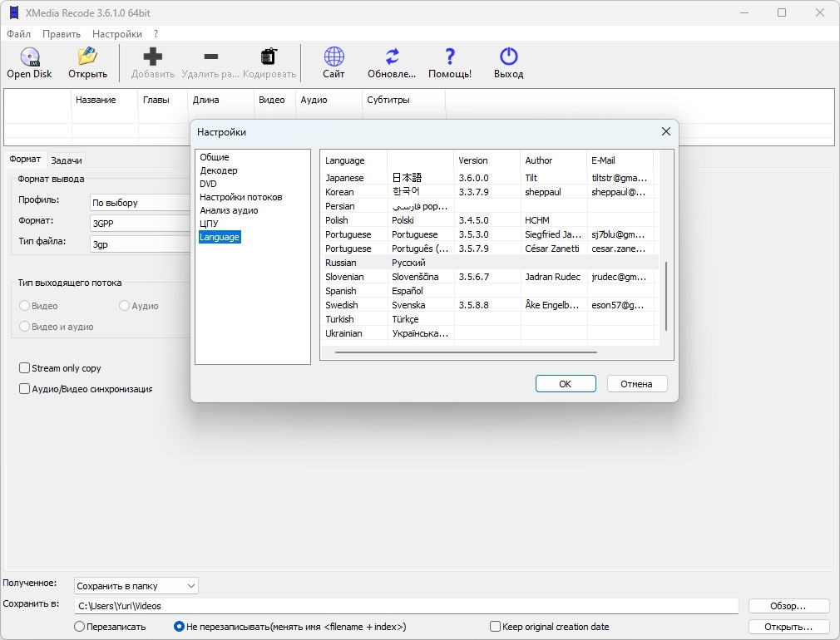840x640 pixels.
Task: Open the Настройки menu in menu bar
Action: pos(116,34)
